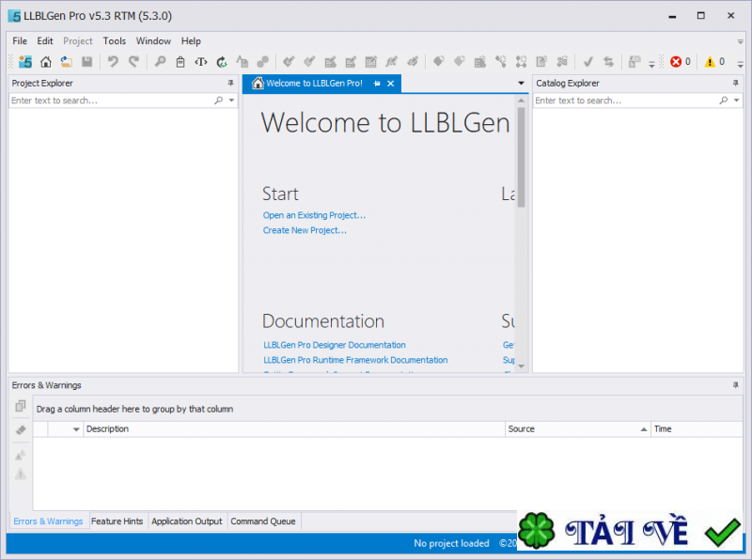752x560 pixels.
Task: Click the grey checkmark validate icon
Action: pyautogui.click(x=588, y=61)
